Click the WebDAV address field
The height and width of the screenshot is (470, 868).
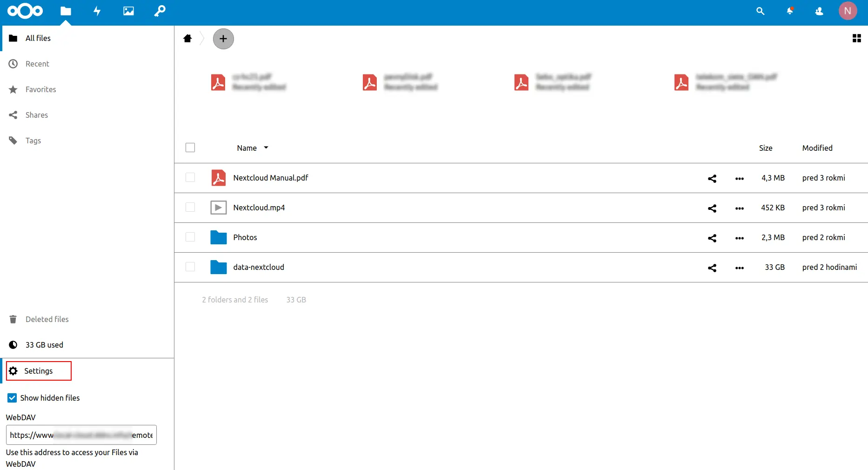tap(81, 435)
